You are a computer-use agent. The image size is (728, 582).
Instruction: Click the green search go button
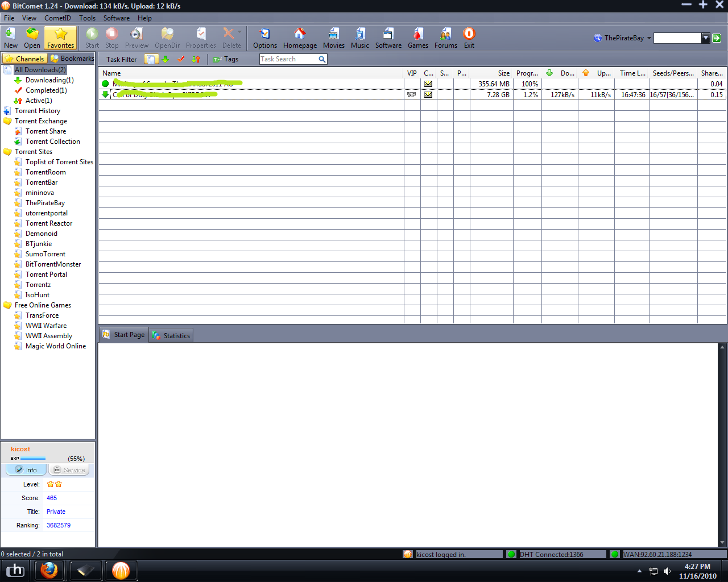click(717, 38)
